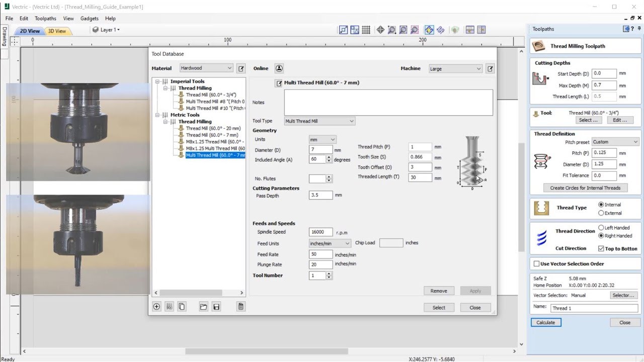Screen dimensions: 644x362
Task: Click the Close button in Tool Database
Action: coord(475,308)
